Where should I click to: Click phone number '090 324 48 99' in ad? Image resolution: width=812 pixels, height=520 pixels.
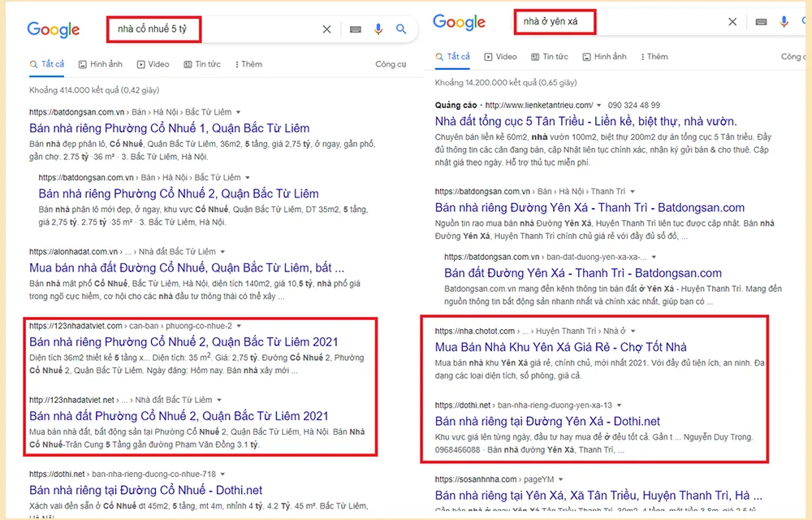pyautogui.click(x=634, y=105)
